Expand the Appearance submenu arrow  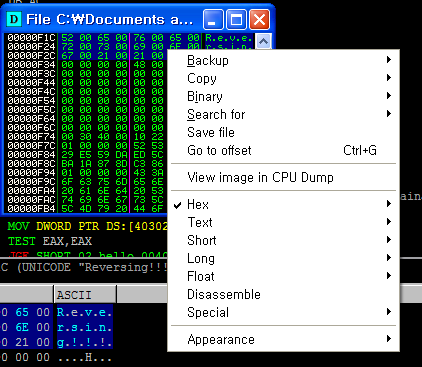click(x=389, y=339)
